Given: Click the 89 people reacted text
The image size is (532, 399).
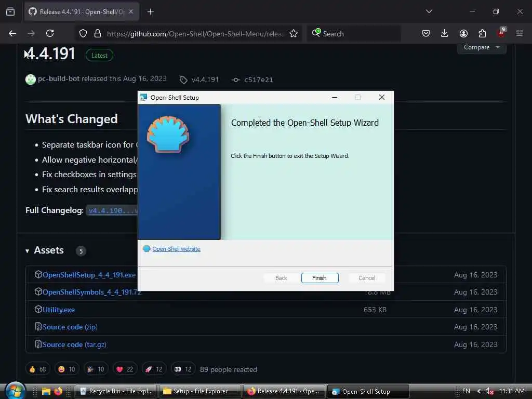Looking at the screenshot, I should (x=229, y=369).
